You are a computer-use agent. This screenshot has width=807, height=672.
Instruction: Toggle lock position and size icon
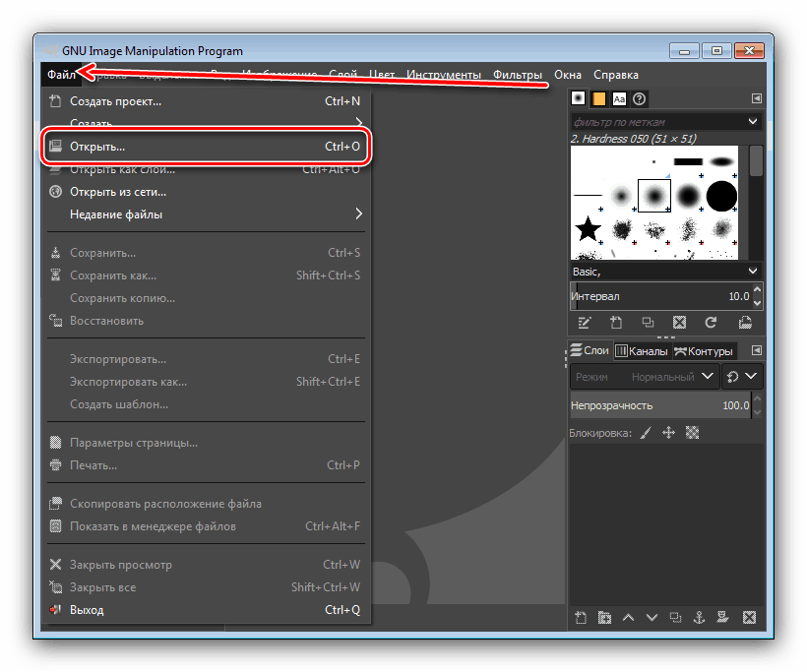668,433
